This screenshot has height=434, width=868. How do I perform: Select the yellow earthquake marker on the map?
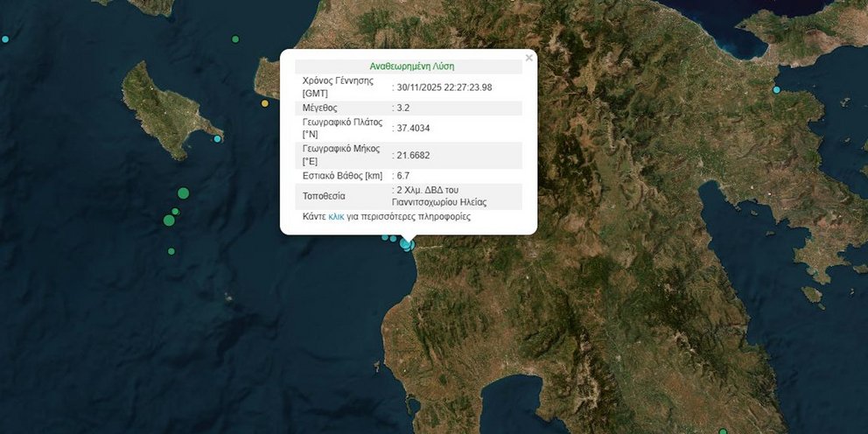coord(265,103)
